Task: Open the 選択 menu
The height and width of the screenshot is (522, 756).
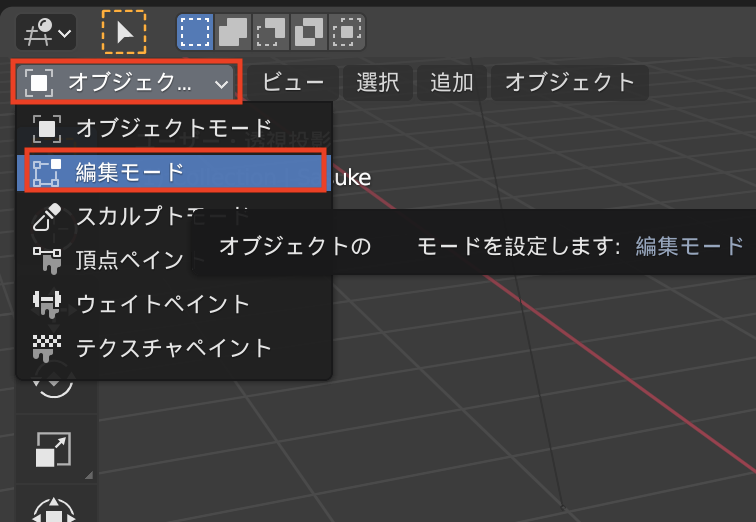Action: (x=378, y=83)
